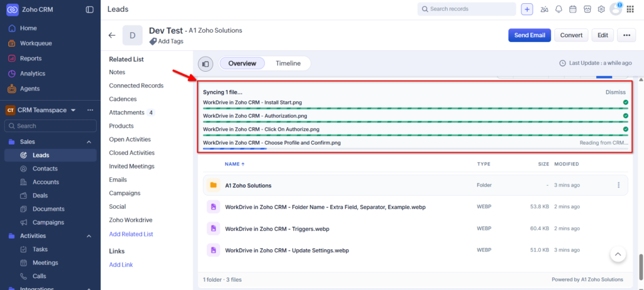Open Agents in the sidebar

(30, 88)
